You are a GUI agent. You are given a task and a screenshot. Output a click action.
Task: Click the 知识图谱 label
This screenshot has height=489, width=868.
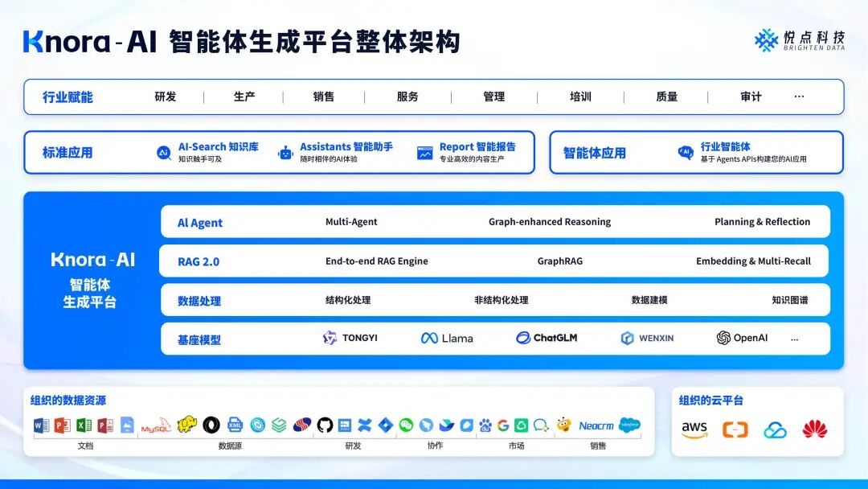click(x=790, y=300)
